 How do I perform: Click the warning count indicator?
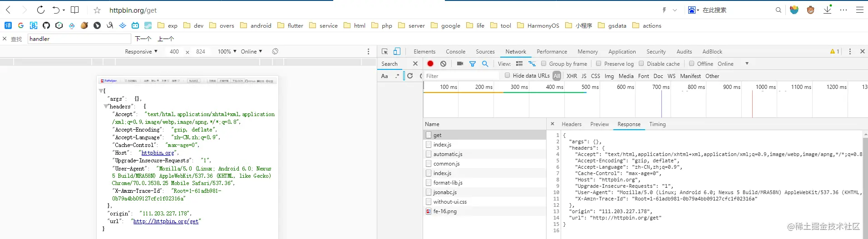[x=834, y=51]
